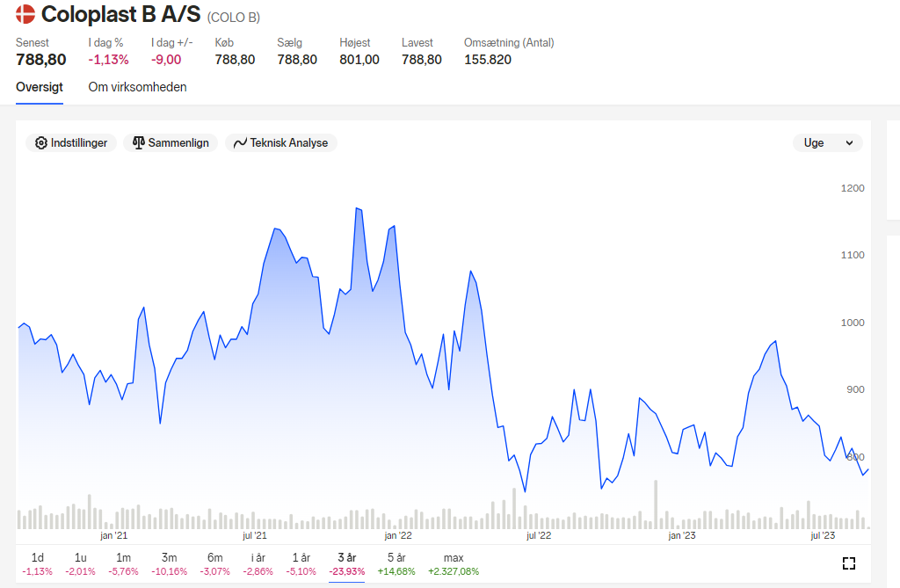The width and height of the screenshot is (900, 588).
Task: Switch to the Oversigt tab
Action: 40,87
